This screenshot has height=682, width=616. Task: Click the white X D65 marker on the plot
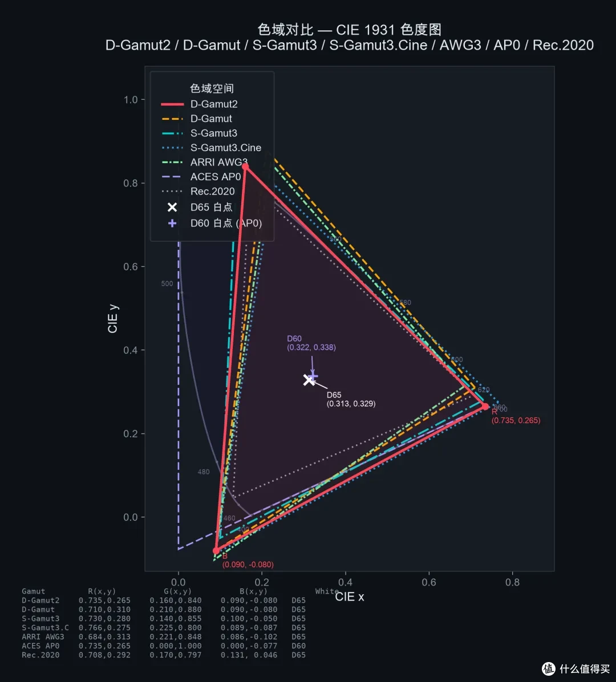pyautogui.click(x=309, y=380)
